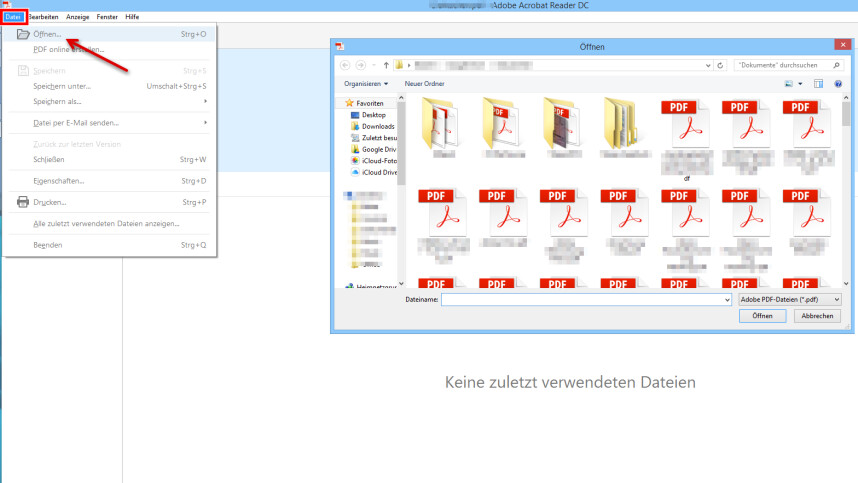Open the Anzeige menu
Screen dimensions: 858x483
tap(78, 17)
